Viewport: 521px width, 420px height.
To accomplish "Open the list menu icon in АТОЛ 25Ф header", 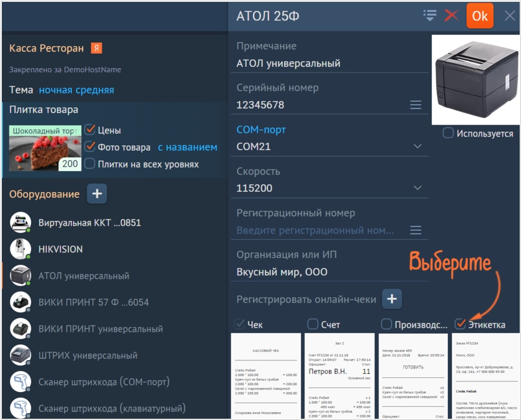I will click(x=430, y=16).
